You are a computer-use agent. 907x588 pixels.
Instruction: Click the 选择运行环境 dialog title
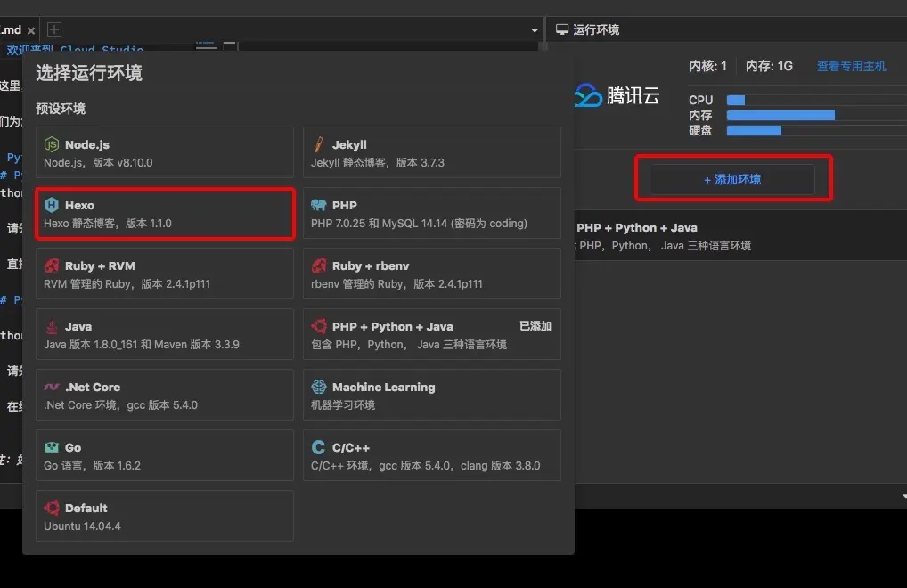click(x=89, y=73)
